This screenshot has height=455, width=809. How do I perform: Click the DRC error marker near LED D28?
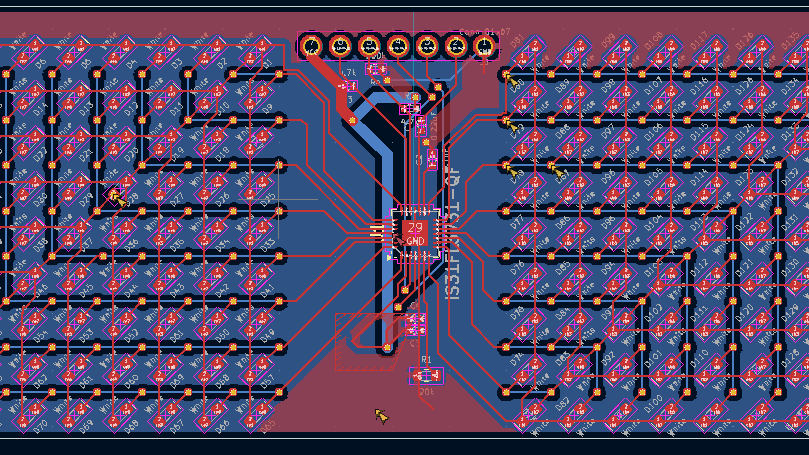[116, 197]
